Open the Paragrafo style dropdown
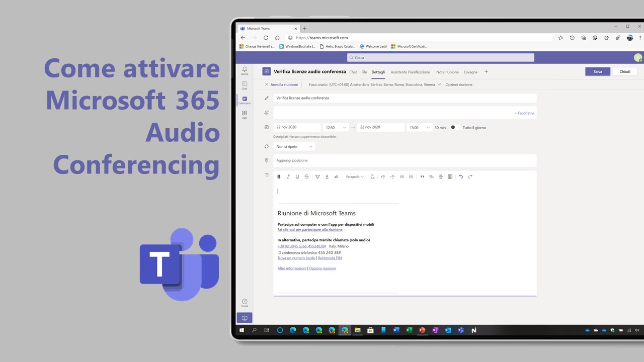The width and height of the screenshot is (644, 362). click(355, 176)
